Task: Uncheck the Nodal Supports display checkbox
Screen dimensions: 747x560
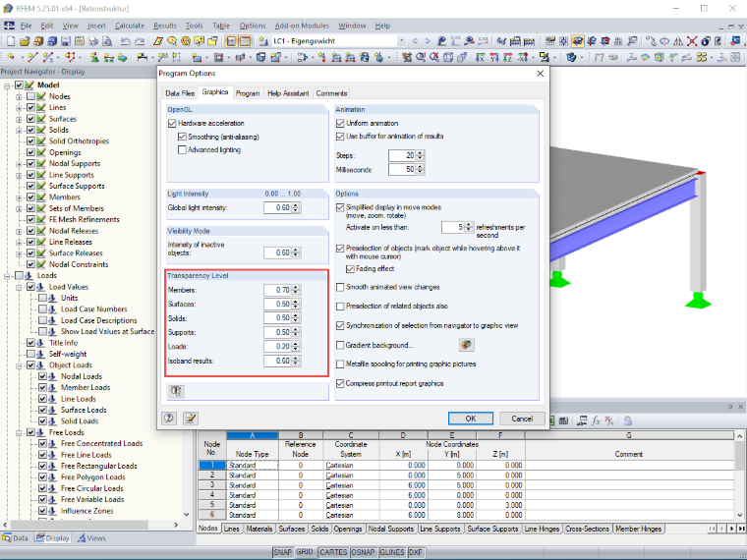Action: tap(31, 163)
